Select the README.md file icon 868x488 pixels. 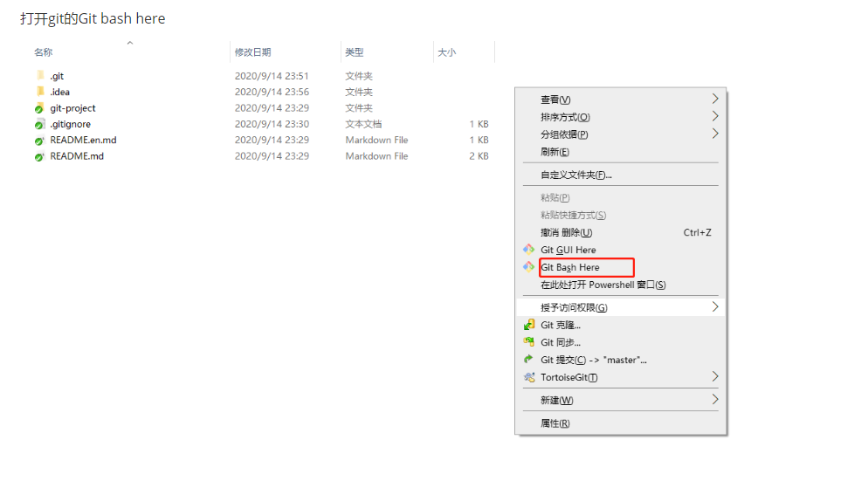(39, 156)
